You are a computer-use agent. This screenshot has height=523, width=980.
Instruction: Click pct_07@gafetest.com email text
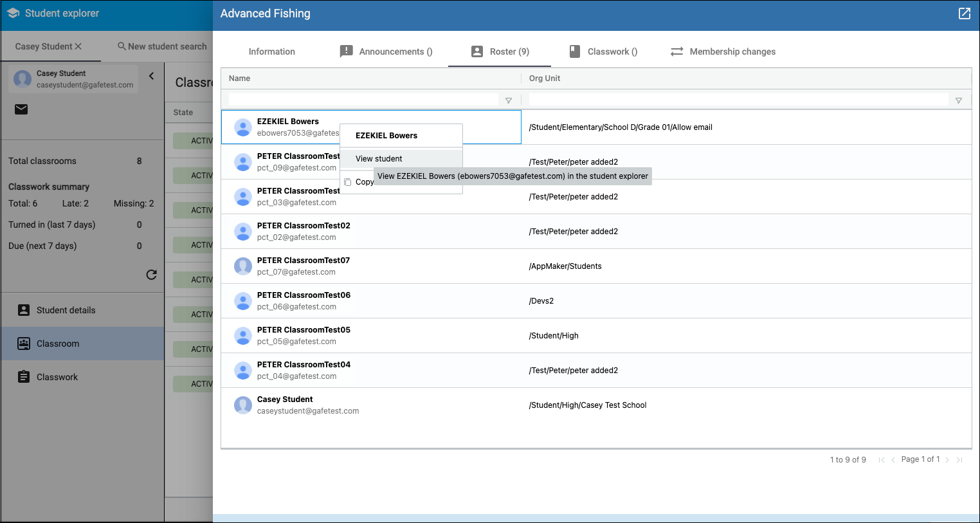[x=296, y=272]
